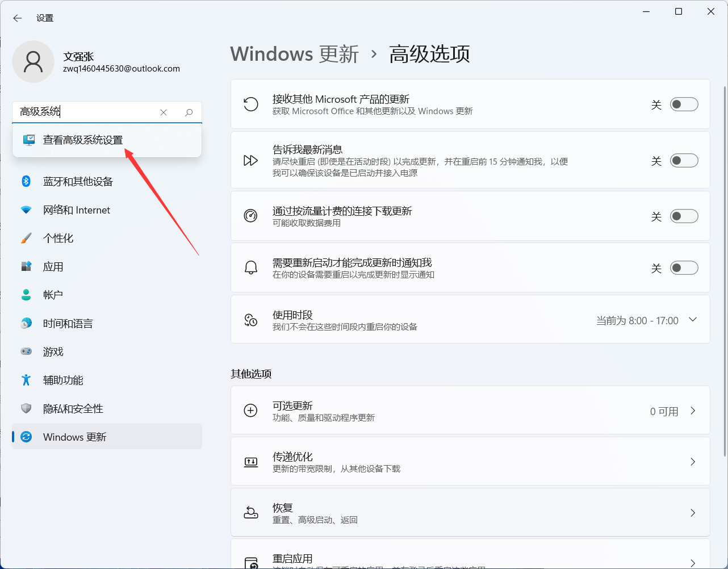Screen dimensions: 728x569
Task: Close the Settings window
Action: point(711,11)
